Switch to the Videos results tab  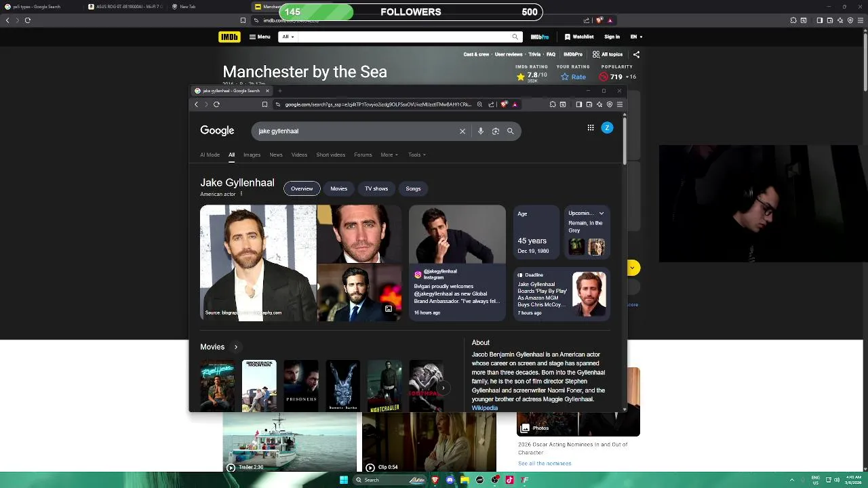[x=299, y=155]
